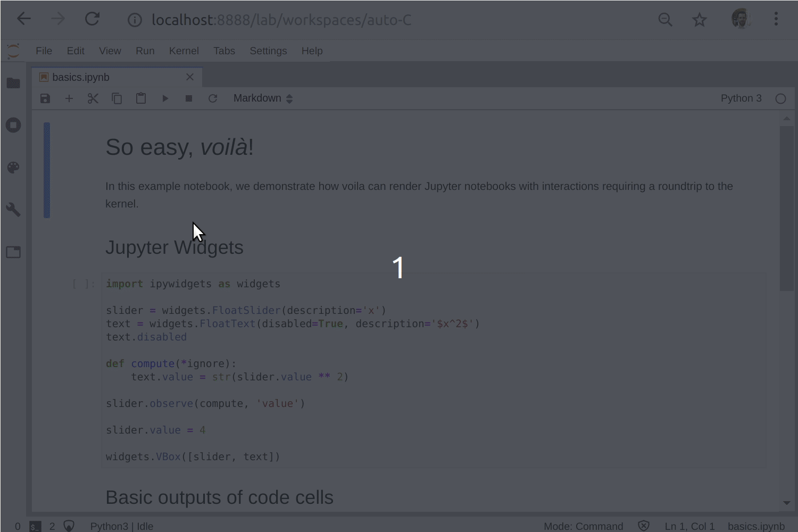Save the notebook with the floppy disk icon
Screen dimensions: 798x532
(x=45, y=98)
